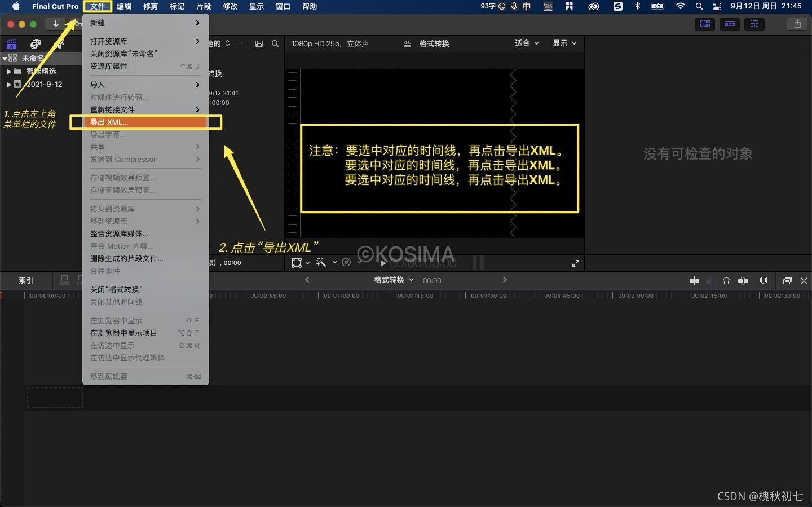Choose 关闭资源库"未命名" menu entry
Image resolution: width=812 pixels, height=507 pixels.
point(145,54)
